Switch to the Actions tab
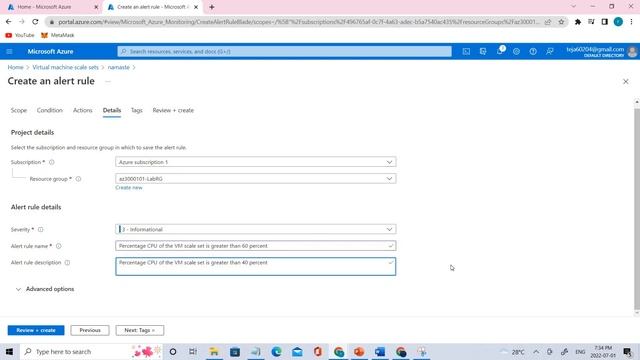This screenshot has height=360, width=640. [82, 110]
